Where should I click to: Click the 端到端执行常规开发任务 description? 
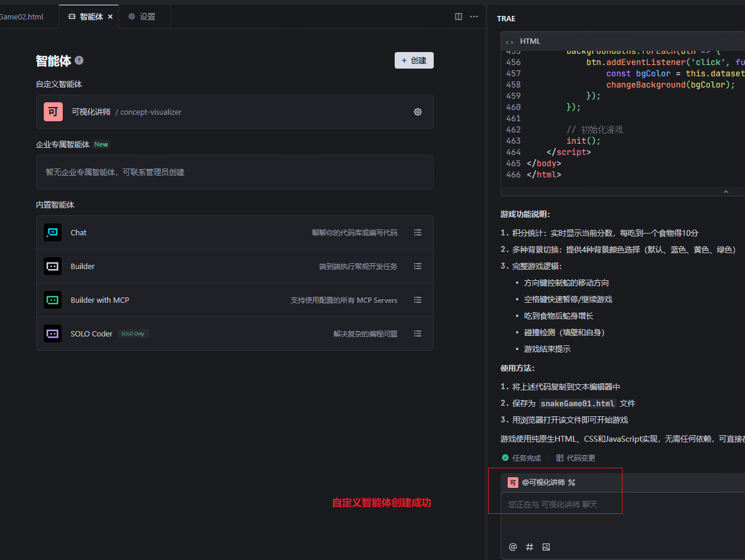(x=359, y=266)
